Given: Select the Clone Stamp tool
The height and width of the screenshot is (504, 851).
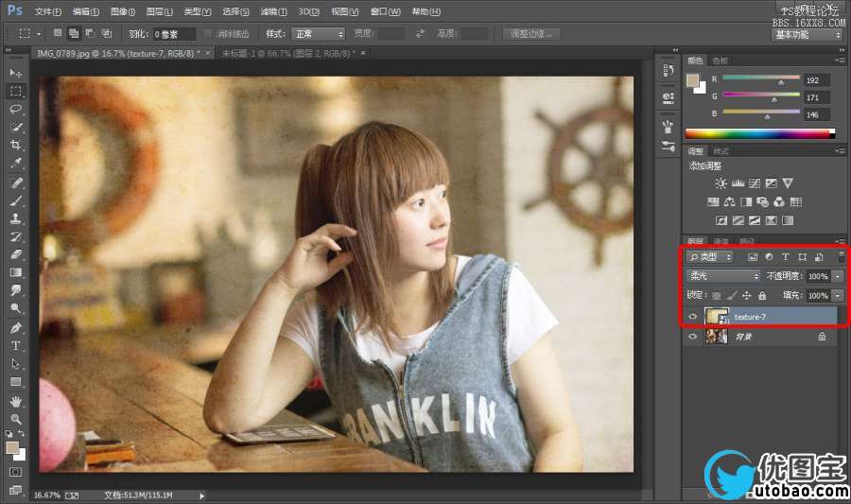Looking at the screenshot, I should point(16,218).
